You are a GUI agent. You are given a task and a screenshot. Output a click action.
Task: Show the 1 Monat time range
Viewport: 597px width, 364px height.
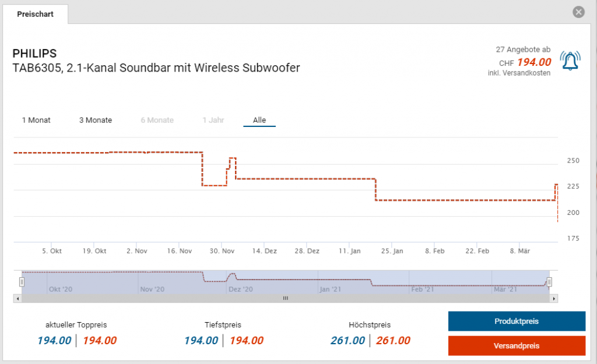point(36,120)
